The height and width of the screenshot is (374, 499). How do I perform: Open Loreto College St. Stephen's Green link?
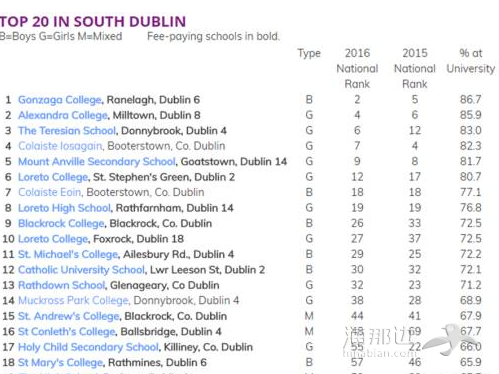[x=53, y=177]
